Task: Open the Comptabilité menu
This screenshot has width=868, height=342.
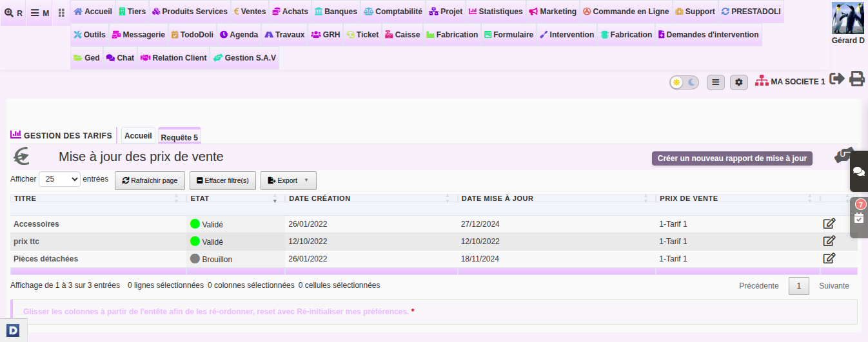Action: click(x=393, y=12)
